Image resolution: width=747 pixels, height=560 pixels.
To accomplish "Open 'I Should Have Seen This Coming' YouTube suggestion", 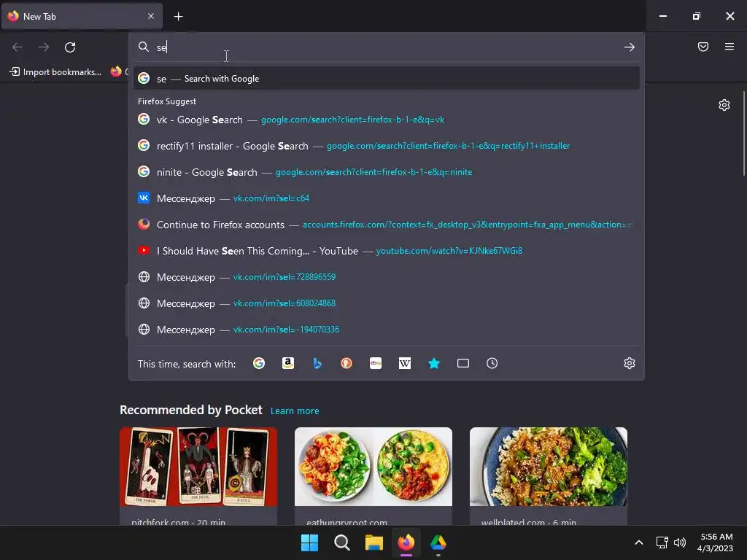I will (x=387, y=251).
